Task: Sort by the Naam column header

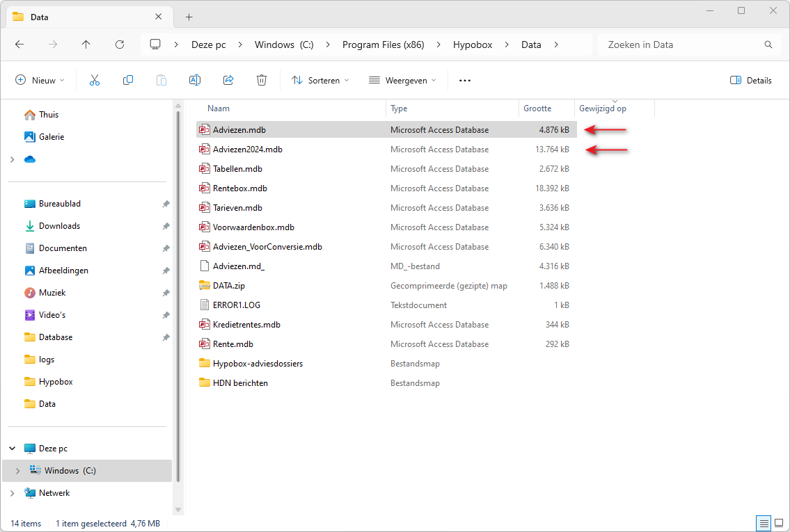Action: coord(219,108)
